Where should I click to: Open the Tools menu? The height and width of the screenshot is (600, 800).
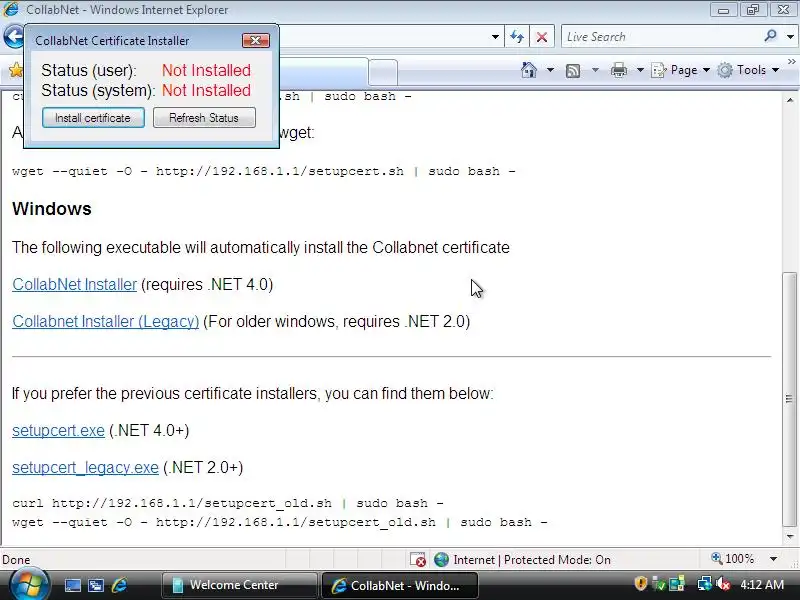pyautogui.click(x=748, y=70)
